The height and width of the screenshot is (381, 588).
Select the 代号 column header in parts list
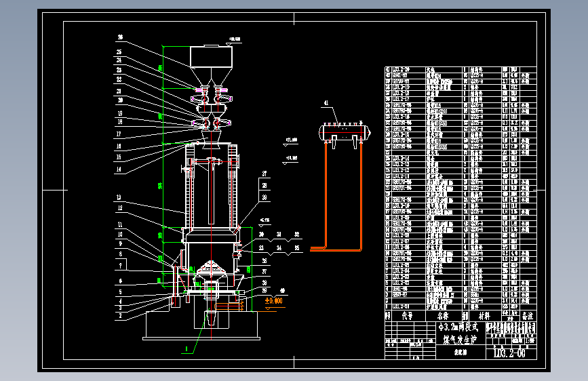(407, 316)
